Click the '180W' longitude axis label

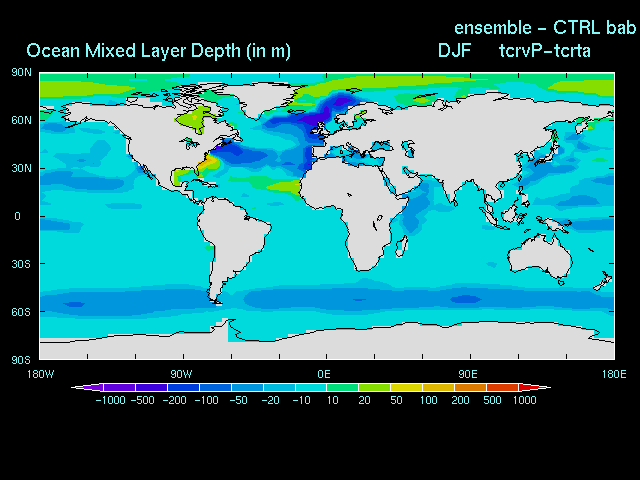pos(41,374)
